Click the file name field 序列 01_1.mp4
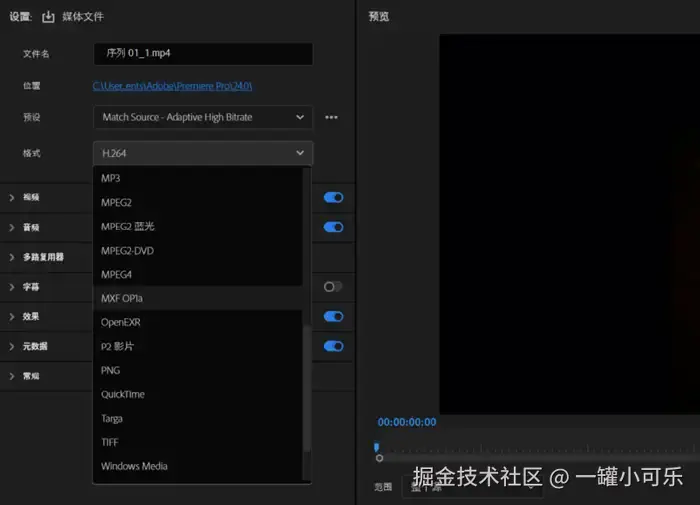 tap(203, 54)
